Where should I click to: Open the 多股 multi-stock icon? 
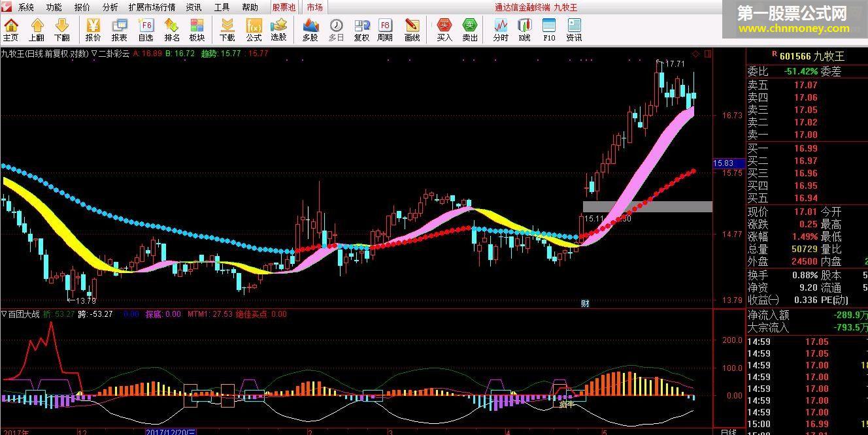tap(310, 30)
